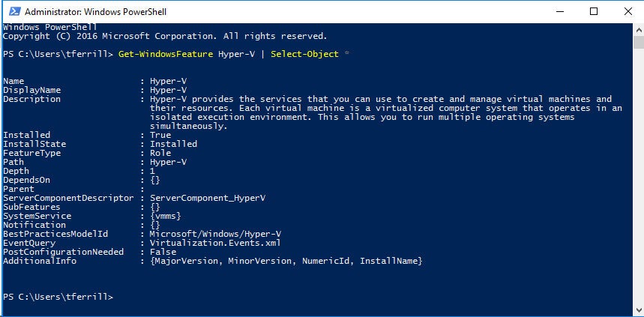
Task: Click the ServerComponent_HyperV value
Action: (x=208, y=198)
